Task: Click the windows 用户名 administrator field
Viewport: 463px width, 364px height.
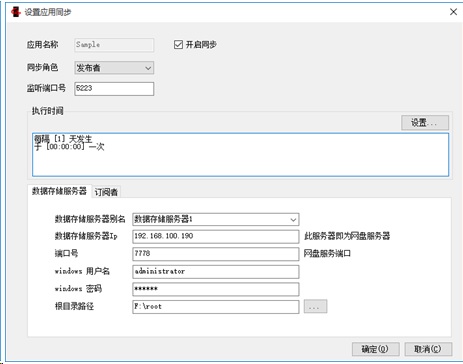Action: [215, 272]
